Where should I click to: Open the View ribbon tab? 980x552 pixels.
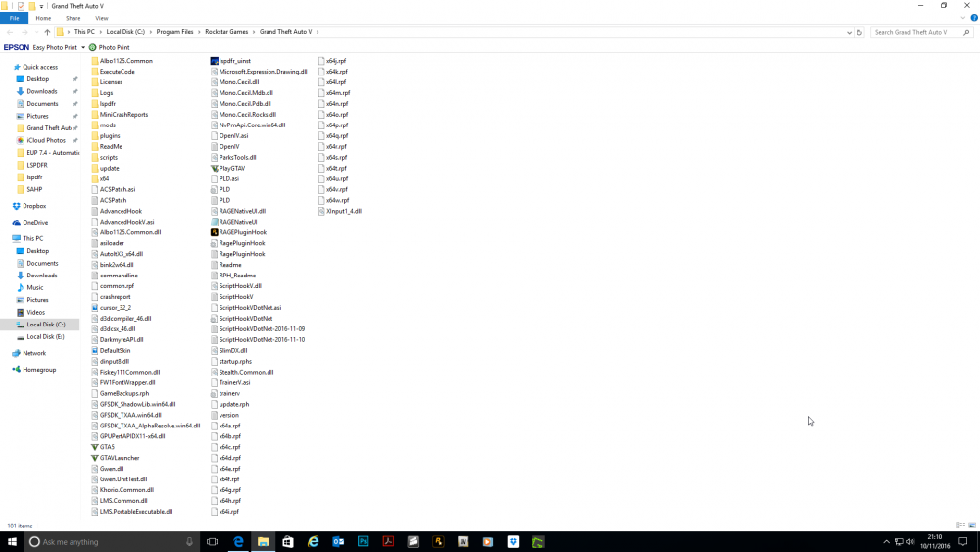pos(101,18)
